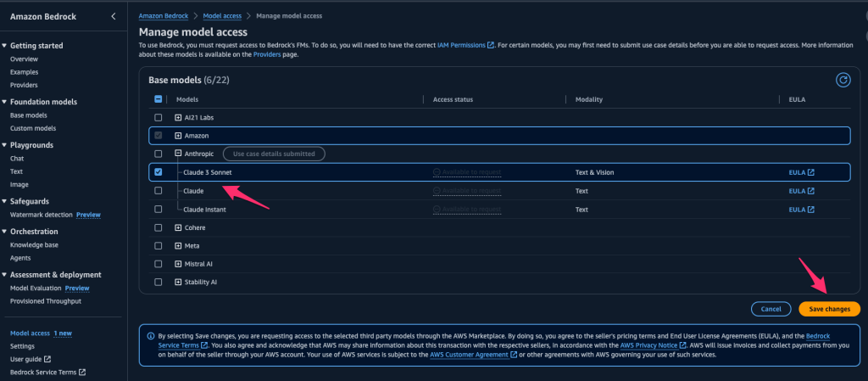
Task: Click the Modality column header
Action: tap(589, 99)
